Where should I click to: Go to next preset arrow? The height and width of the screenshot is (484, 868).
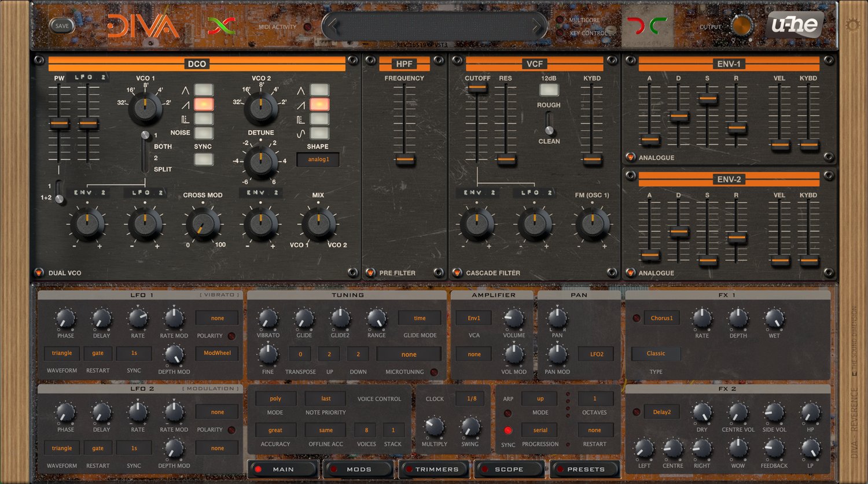537,26
